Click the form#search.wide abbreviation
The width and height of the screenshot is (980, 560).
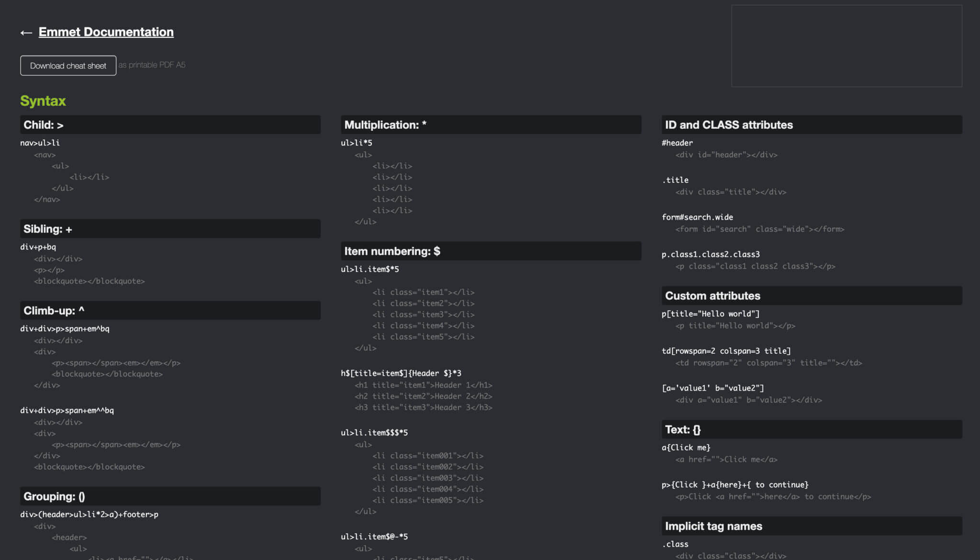(697, 217)
